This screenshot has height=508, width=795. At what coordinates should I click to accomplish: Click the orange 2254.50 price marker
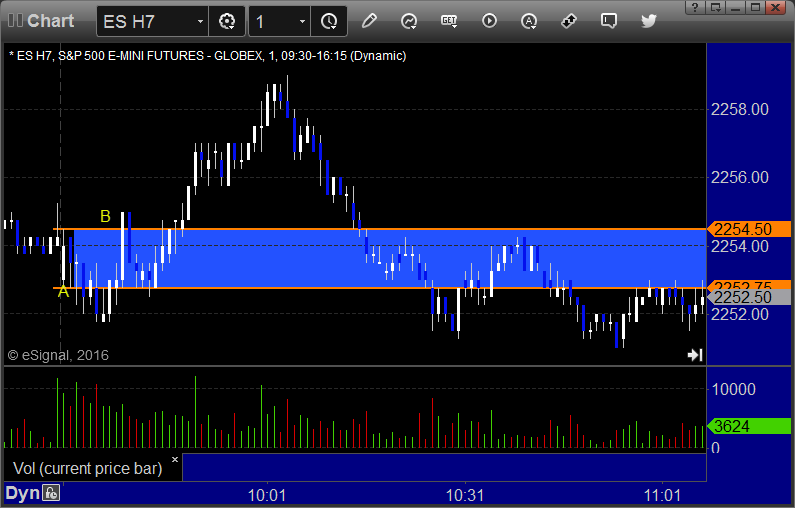click(748, 229)
